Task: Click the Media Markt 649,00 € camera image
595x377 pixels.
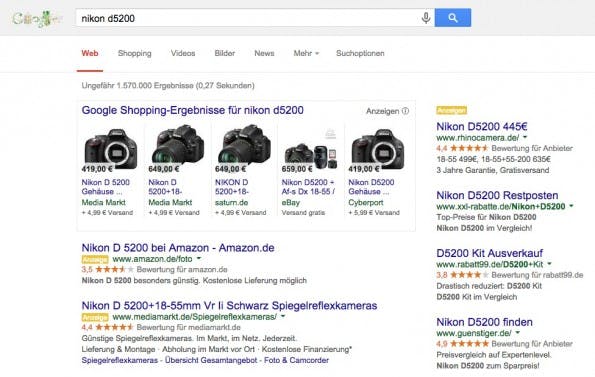Action: [x=178, y=146]
